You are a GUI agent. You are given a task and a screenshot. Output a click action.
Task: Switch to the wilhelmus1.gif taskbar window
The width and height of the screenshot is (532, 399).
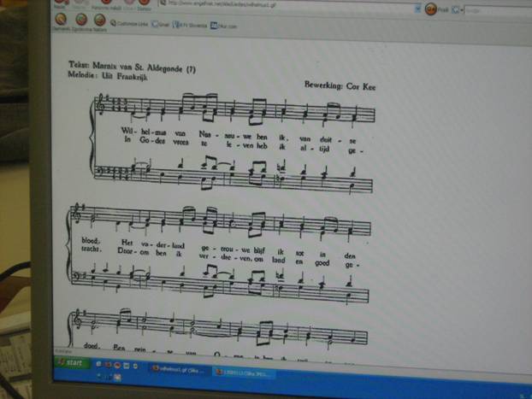177,369
